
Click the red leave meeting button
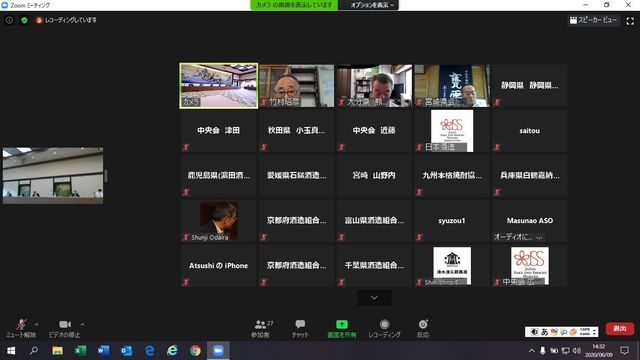(620, 329)
